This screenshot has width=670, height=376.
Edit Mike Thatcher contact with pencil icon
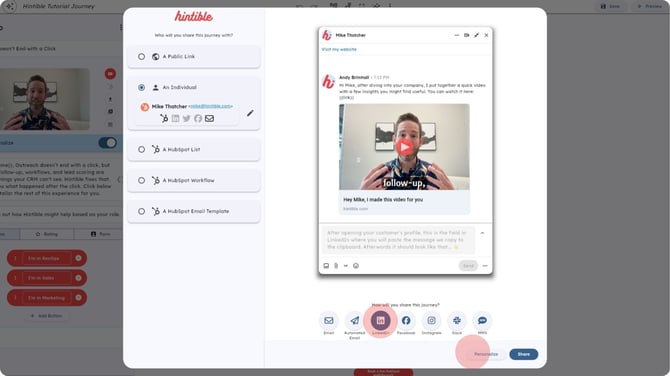tap(250, 113)
